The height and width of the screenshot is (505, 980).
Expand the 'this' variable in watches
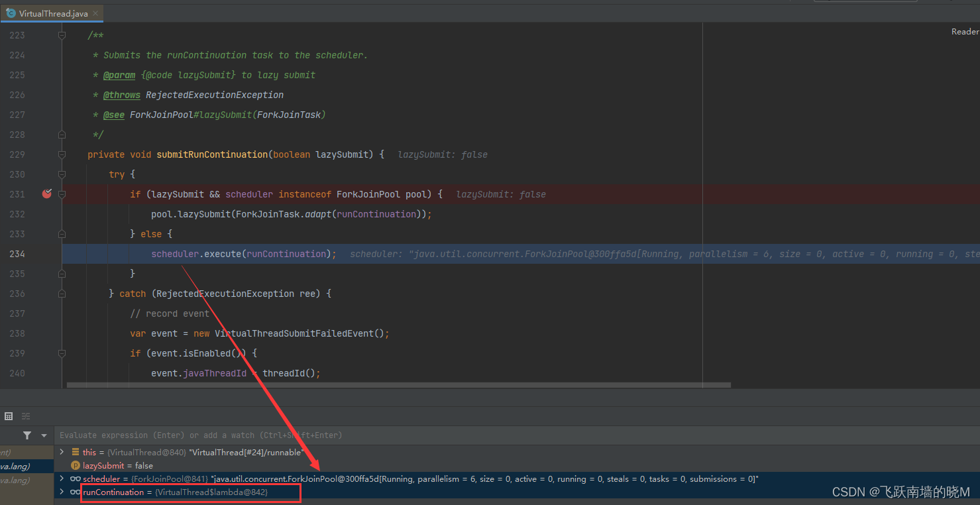pos(61,452)
